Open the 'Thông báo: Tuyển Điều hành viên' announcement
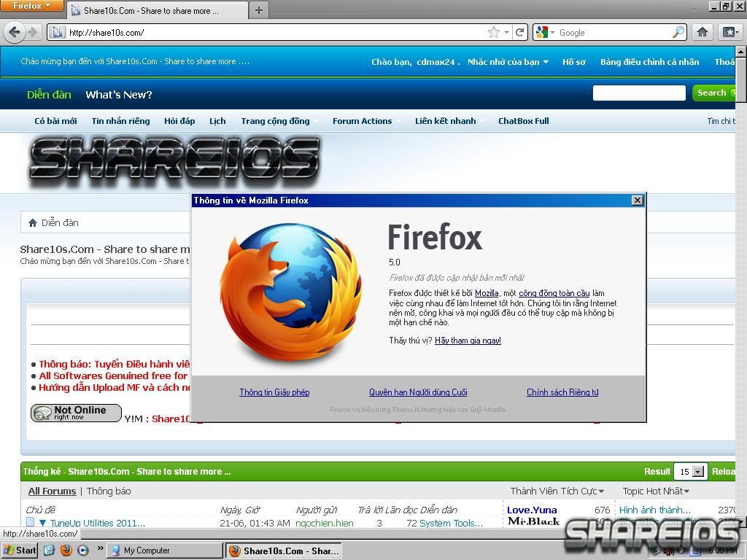Screen dimensions: 747x560 [x=115, y=365]
